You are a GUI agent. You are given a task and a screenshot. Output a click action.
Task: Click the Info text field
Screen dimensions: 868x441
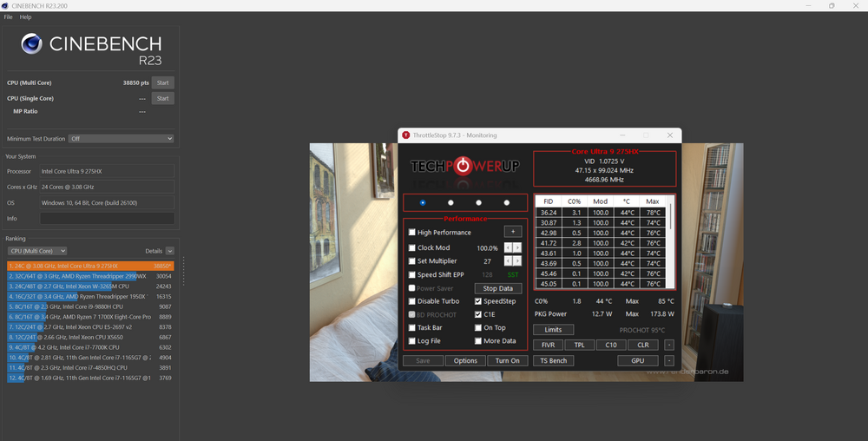tap(107, 219)
